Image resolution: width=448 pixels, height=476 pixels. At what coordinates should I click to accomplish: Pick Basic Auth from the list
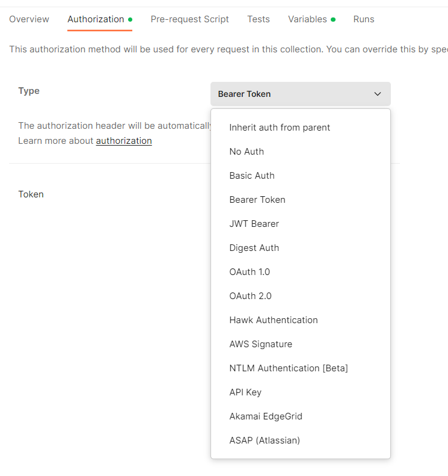(252, 176)
